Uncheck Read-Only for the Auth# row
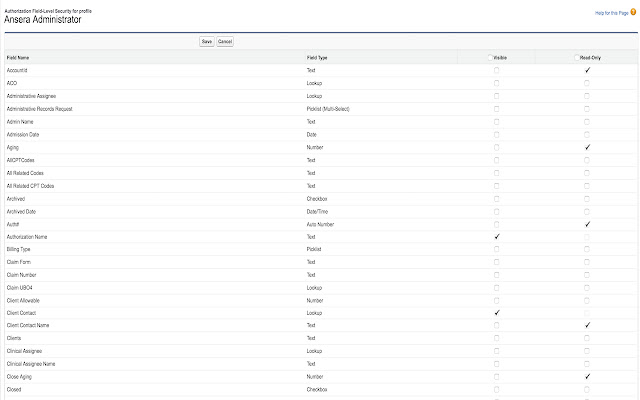The image size is (640, 400). point(587,224)
